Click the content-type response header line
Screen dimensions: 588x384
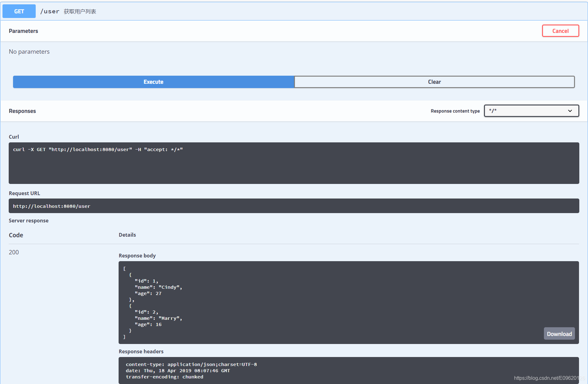click(191, 364)
